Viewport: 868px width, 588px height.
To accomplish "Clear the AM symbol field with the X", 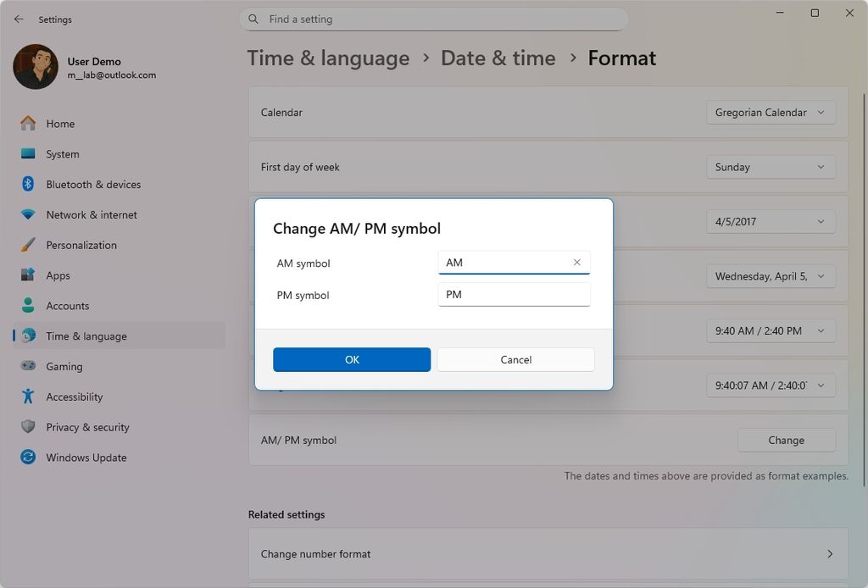I will pyautogui.click(x=576, y=263).
